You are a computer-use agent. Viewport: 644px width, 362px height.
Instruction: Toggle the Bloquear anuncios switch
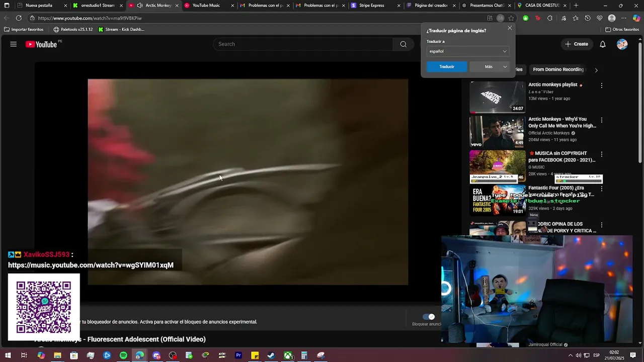pos(428,317)
